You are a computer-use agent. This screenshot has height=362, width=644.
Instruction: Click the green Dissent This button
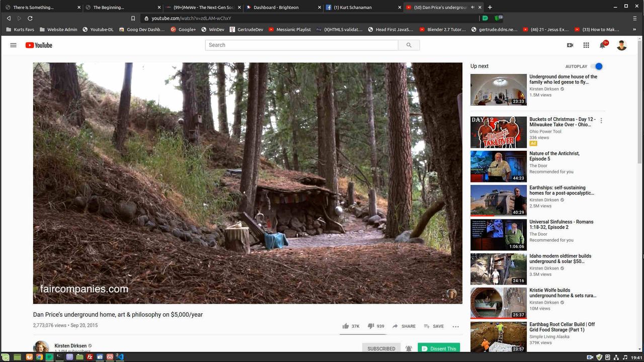click(439, 348)
